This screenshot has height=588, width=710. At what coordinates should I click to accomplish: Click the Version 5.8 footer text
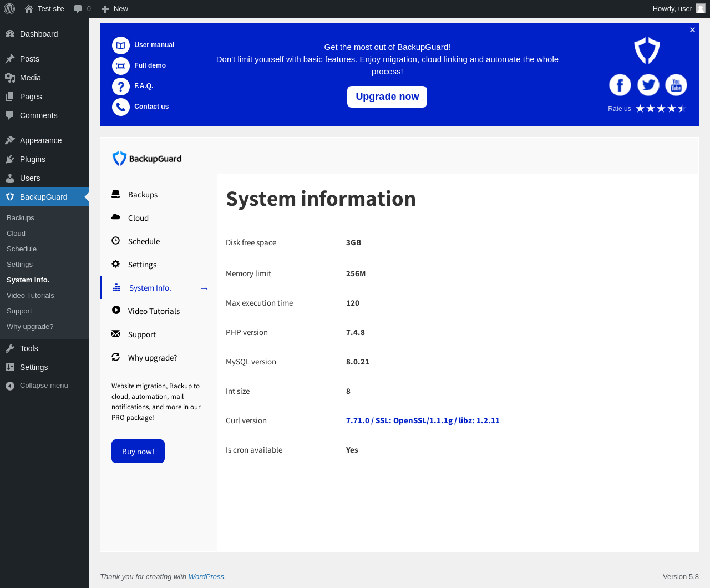pos(681,577)
